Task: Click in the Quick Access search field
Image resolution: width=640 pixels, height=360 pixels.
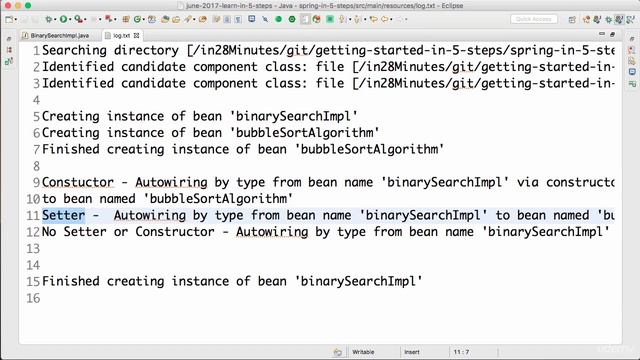Action: point(534,19)
